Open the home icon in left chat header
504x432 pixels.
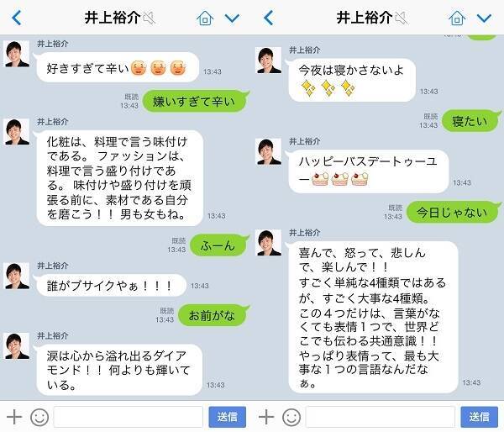tap(205, 18)
